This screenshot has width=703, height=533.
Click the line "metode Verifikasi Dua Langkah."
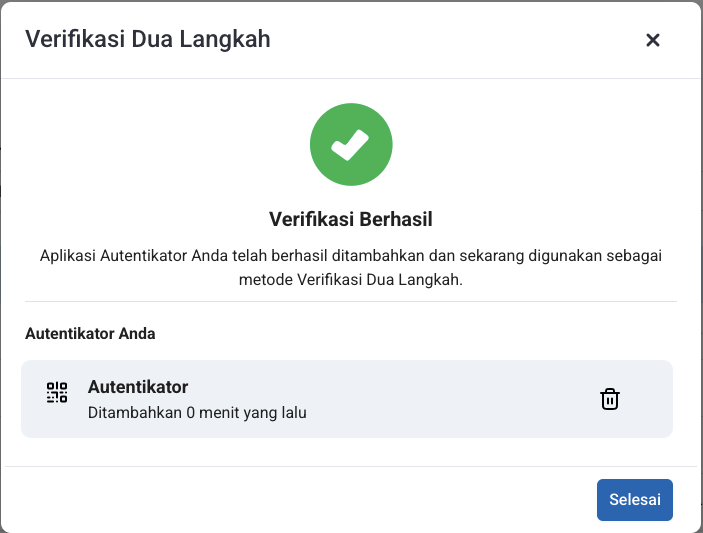pyautogui.click(x=351, y=280)
